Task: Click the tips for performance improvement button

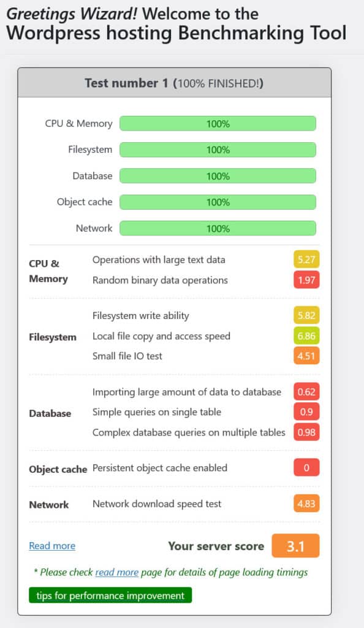Action: point(110,595)
